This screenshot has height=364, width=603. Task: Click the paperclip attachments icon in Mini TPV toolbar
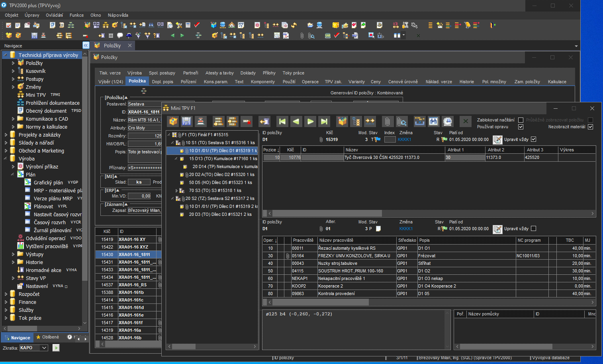pyautogui.click(x=387, y=121)
